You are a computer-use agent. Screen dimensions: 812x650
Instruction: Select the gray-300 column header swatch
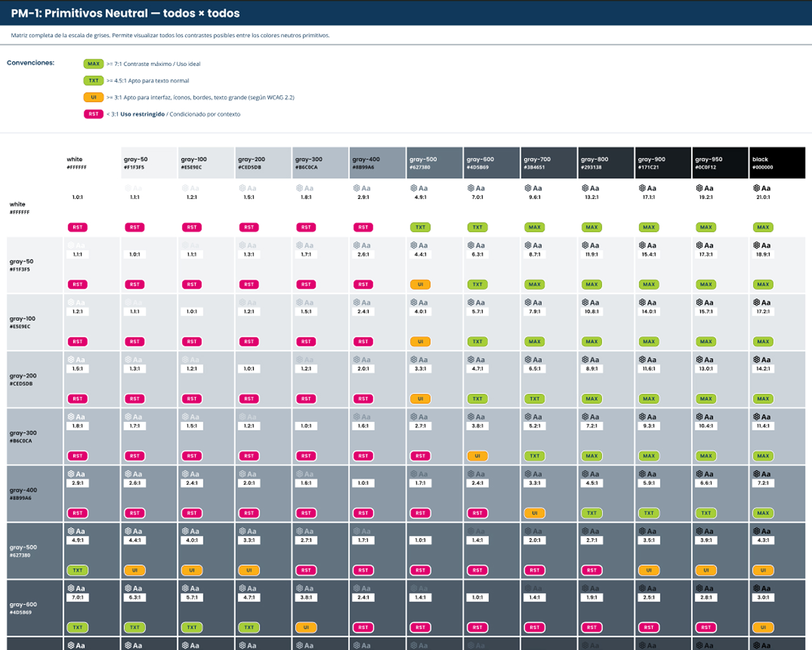[320, 162]
